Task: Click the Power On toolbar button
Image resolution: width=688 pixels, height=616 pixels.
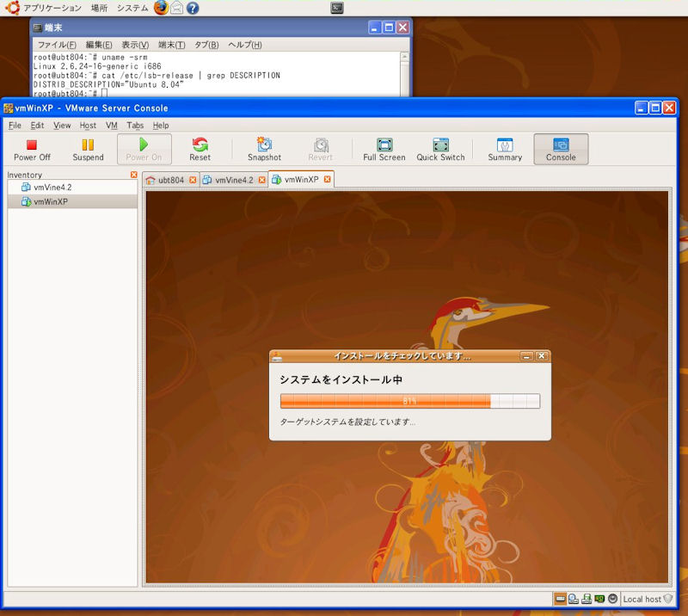Action: point(144,150)
